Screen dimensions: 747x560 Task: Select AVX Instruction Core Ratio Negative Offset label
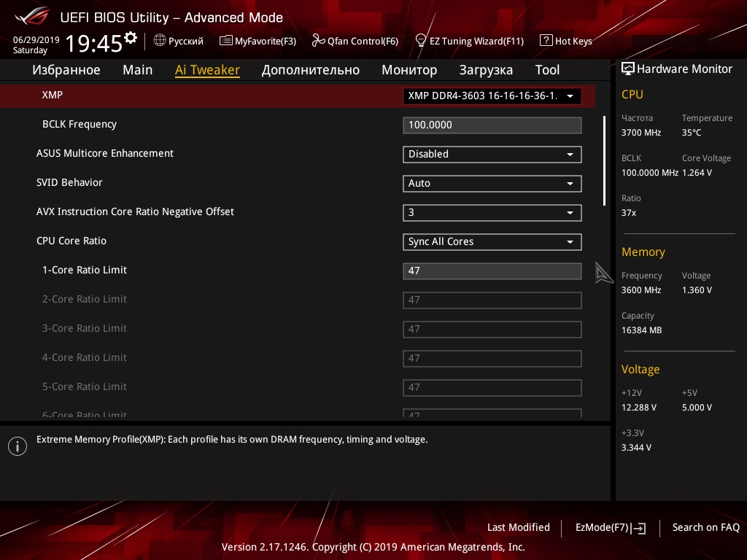coord(135,211)
